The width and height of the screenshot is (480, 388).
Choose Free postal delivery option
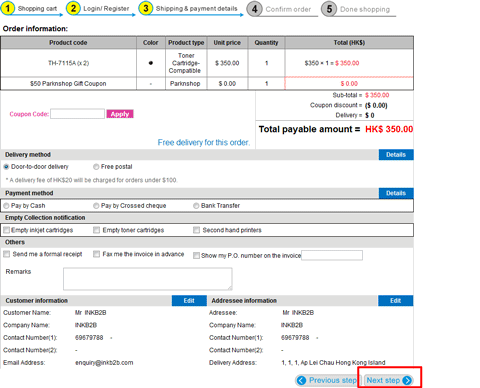(96, 167)
